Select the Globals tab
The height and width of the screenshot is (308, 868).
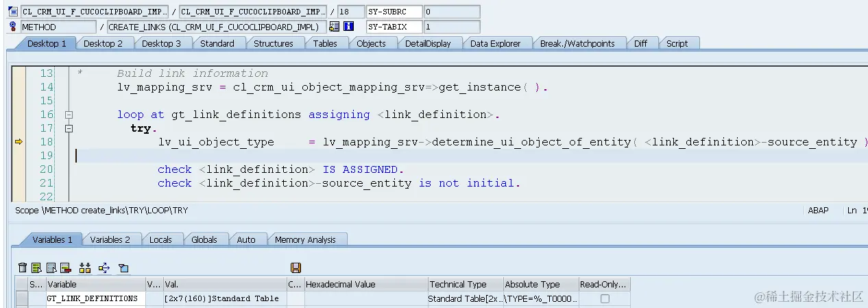(x=204, y=239)
